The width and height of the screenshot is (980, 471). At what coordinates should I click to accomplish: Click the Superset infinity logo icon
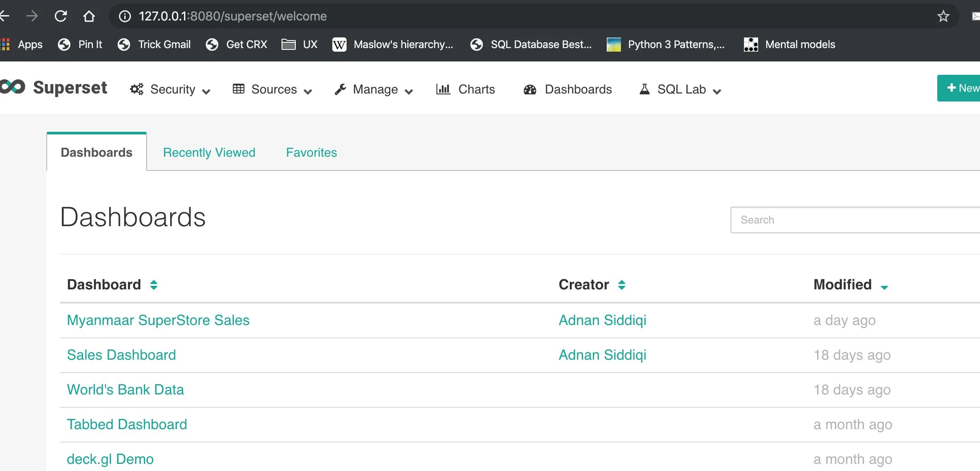[x=12, y=87]
